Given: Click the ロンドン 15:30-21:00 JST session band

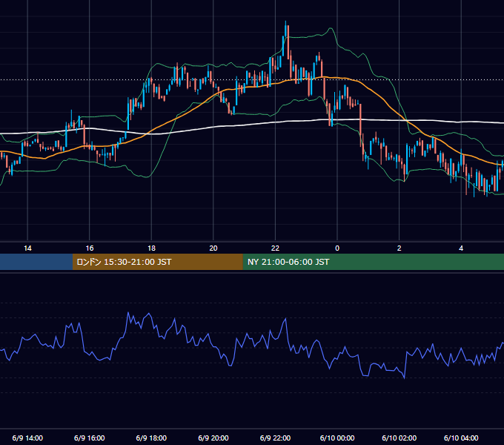Looking at the screenshot, I should [x=158, y=262].
